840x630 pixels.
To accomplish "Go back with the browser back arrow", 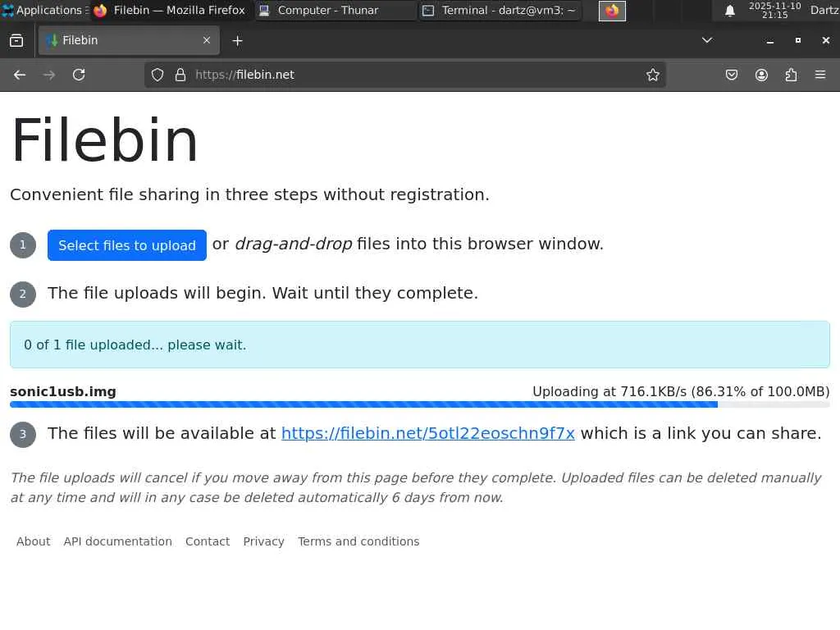I will 20,75.
